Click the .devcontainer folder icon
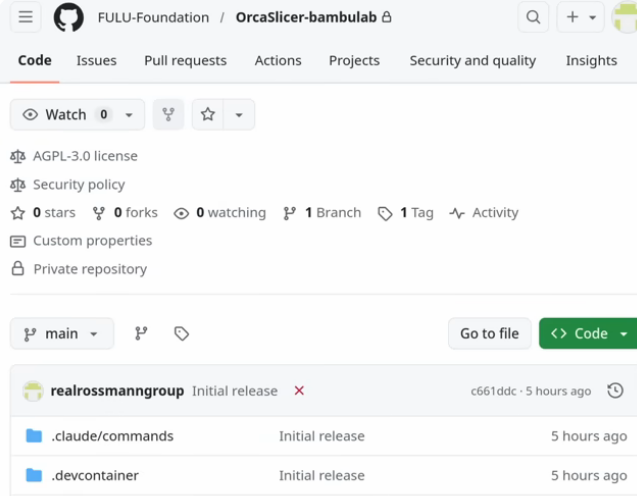The height and width of the screenshot is (496, 637). [x=34, y=475]
